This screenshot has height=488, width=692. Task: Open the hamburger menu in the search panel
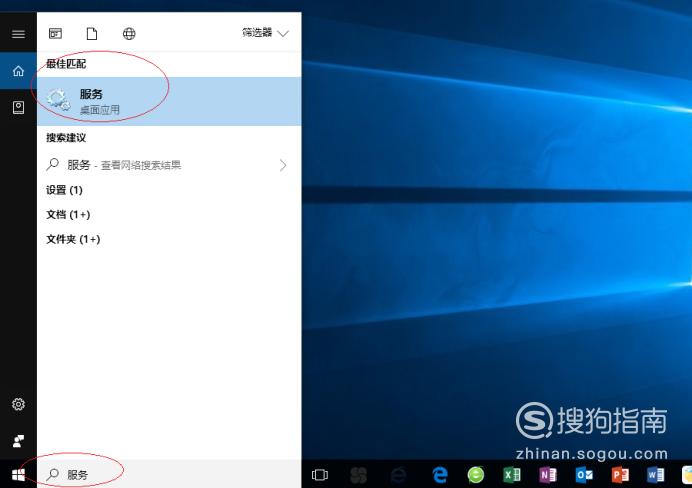tap(18, 34)
